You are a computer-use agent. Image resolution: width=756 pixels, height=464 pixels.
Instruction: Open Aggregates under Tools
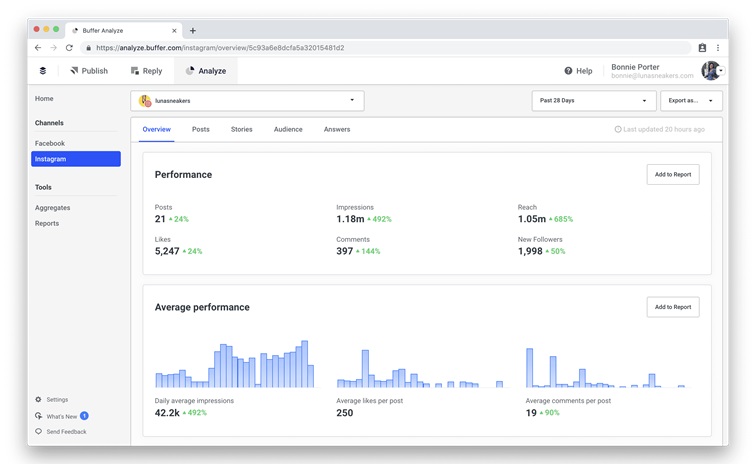tap(53, 207)
